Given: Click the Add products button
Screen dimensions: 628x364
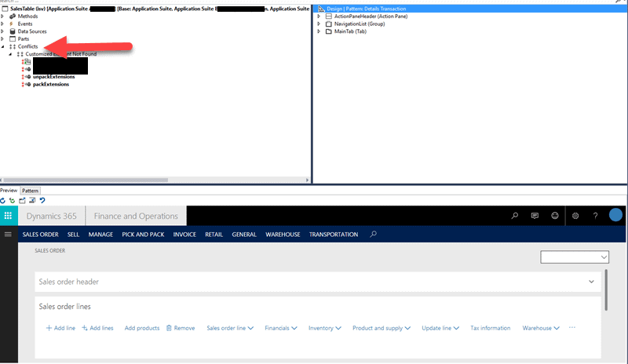Looking at the screenshot, I should pos(142,328).
